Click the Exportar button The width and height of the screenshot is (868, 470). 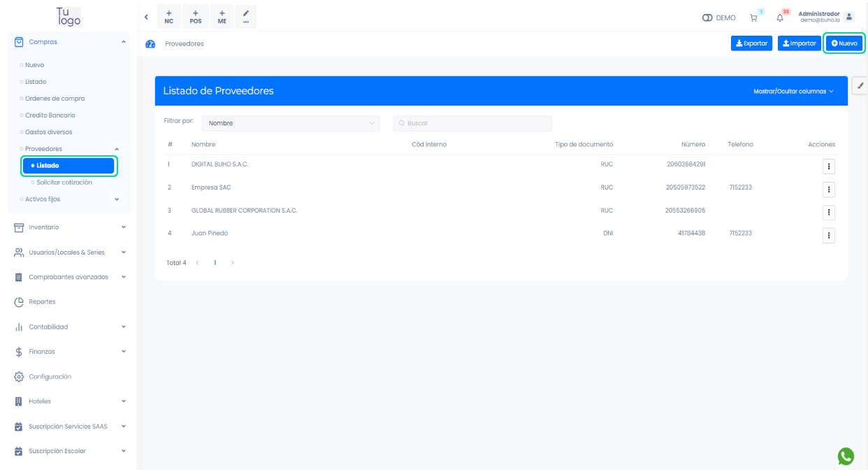[x=751, y=43]
